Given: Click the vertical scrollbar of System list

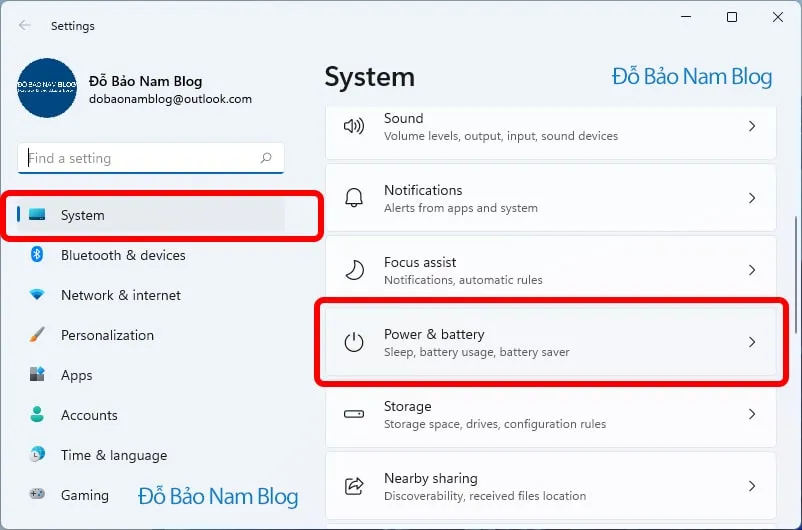Looking at the screenshot, I should pos(796,275).
